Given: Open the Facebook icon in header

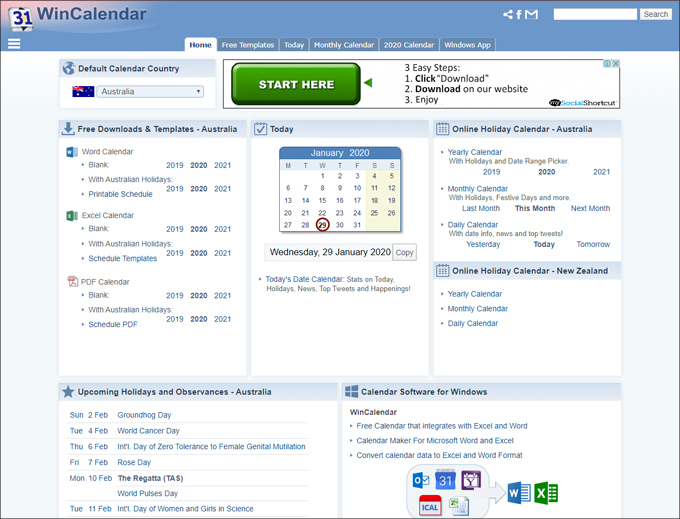Looking at the screenshot, I should [518, 15].
